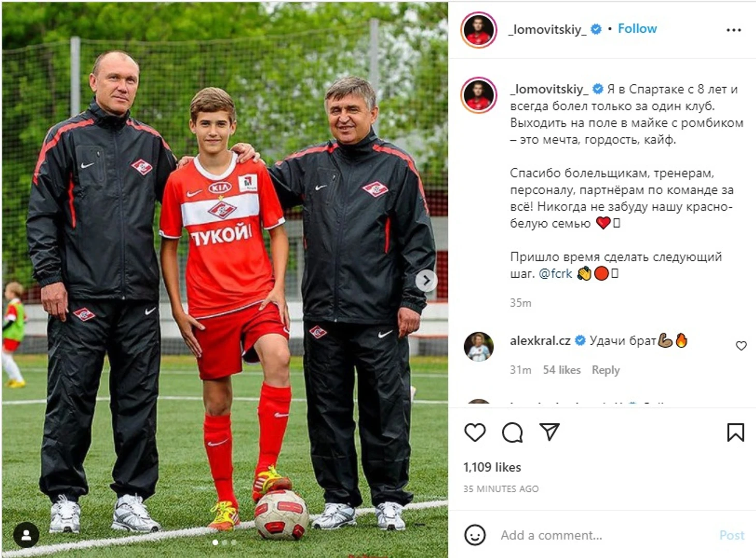View the 1,109 likes list

[492, 467]
